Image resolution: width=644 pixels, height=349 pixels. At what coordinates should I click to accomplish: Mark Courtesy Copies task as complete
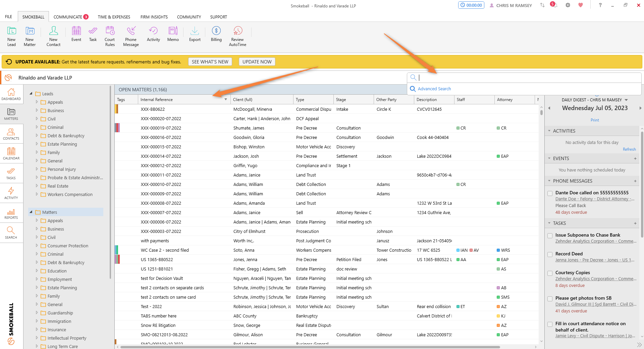[x=550, y=273]
